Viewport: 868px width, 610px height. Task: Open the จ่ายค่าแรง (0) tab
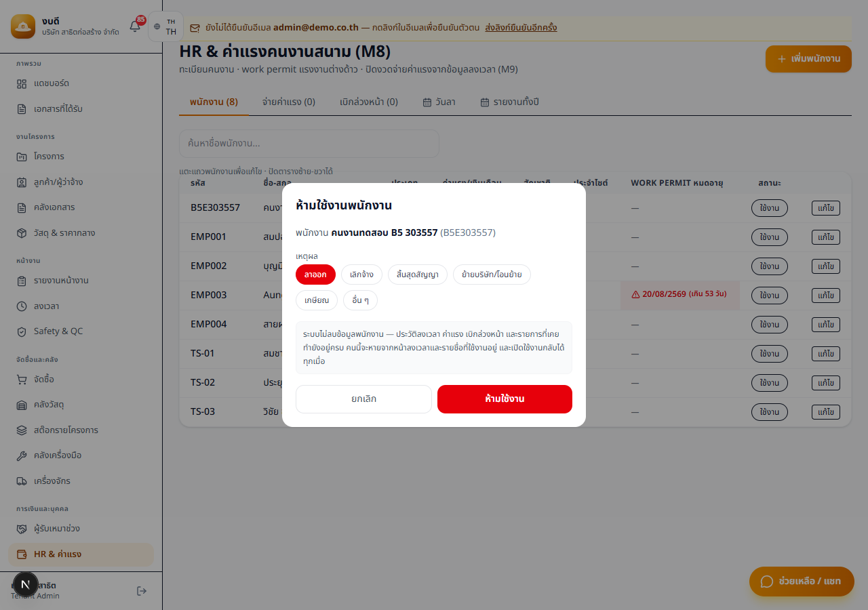(289, 102)
